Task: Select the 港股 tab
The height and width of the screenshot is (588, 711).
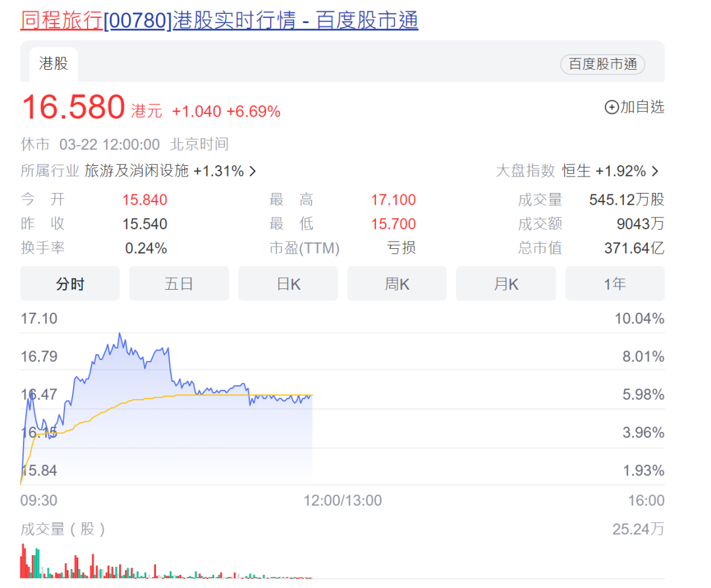Action: point(53,64)
